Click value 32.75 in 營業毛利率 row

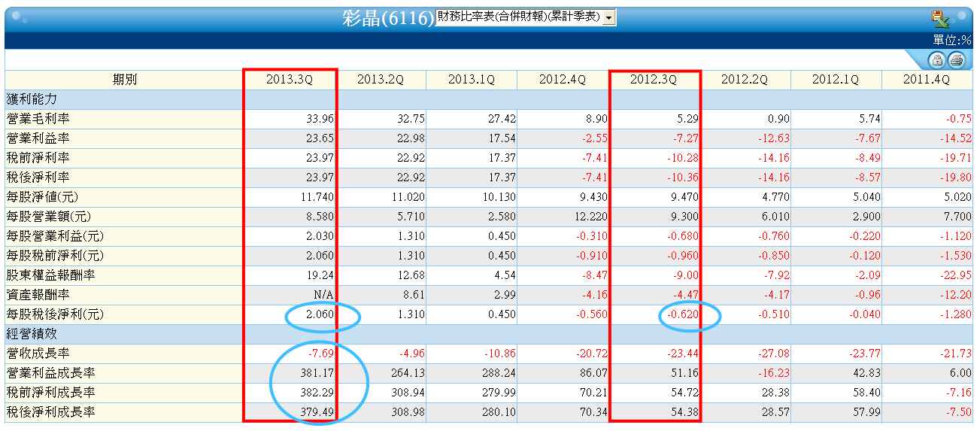411,118
